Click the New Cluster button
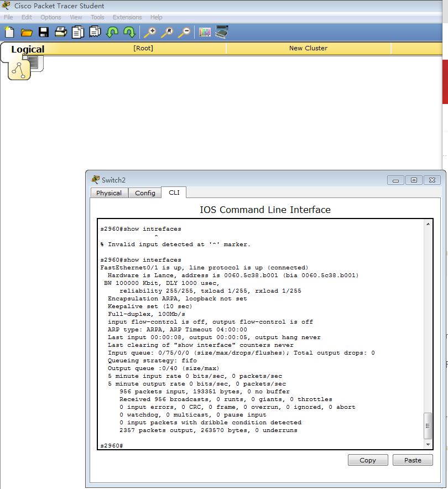Screen dimensions: 448x489 click(x=308, y=48)
